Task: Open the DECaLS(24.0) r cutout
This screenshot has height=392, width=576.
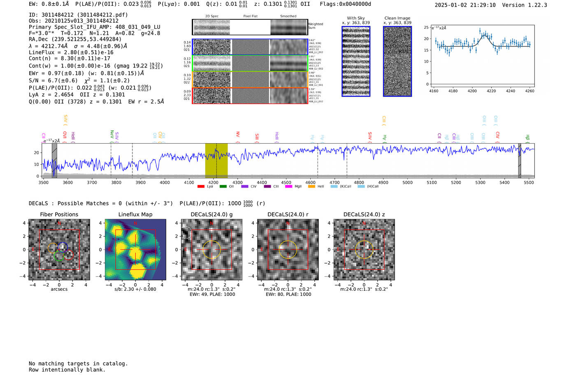Action: tap(288, 249)
